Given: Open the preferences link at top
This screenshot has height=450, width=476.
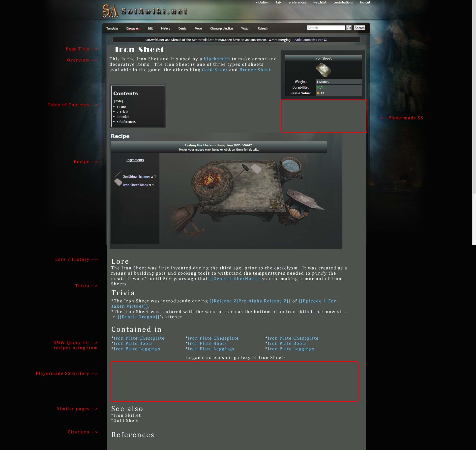Looking at the screenshot, I should [297, 2].
